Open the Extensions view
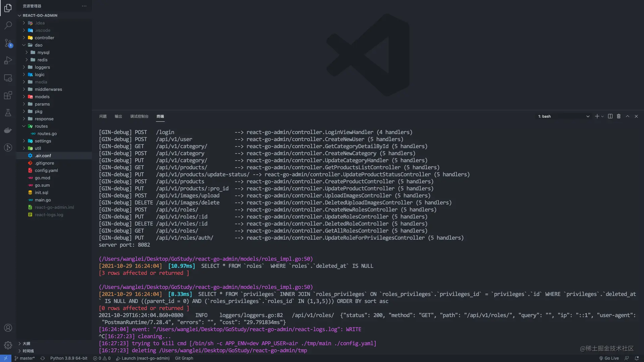Image resolution: width=644 pixels, height=362 pixels. [x=8, y=95]
